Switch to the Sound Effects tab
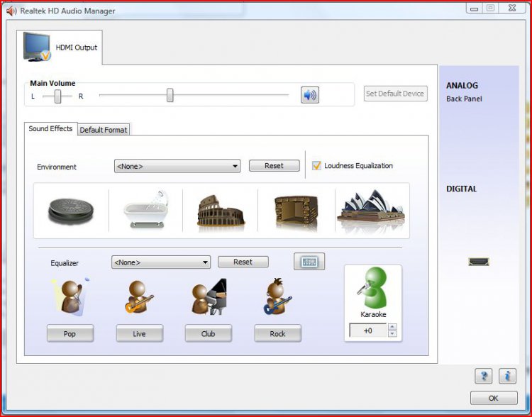This screenshot has width=532, height=417. point(50,128)
